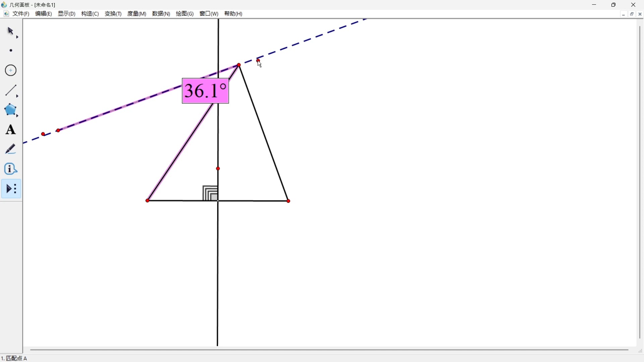Click the triangle's bottom-right vertex point

coord(289,201)
